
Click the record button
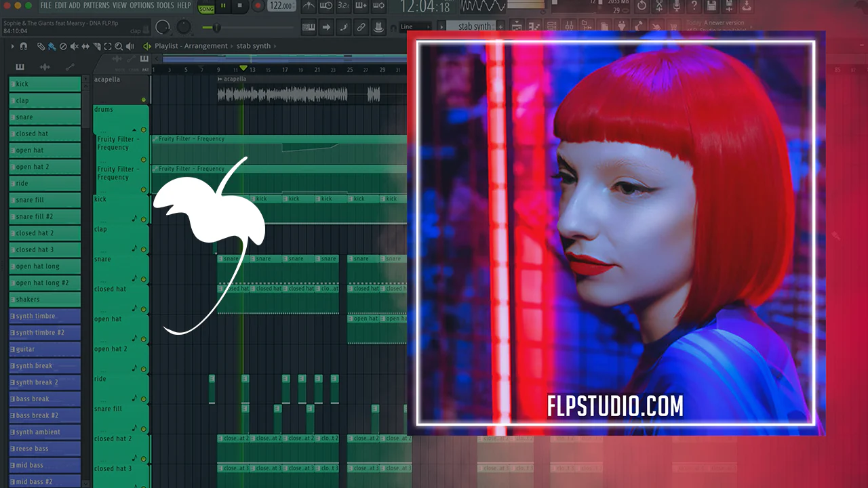[258, 7]
